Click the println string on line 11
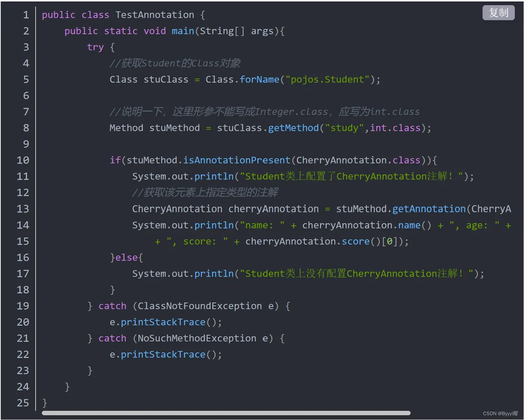Viewport: 524px width, 420px height. (x=351, y=176)
